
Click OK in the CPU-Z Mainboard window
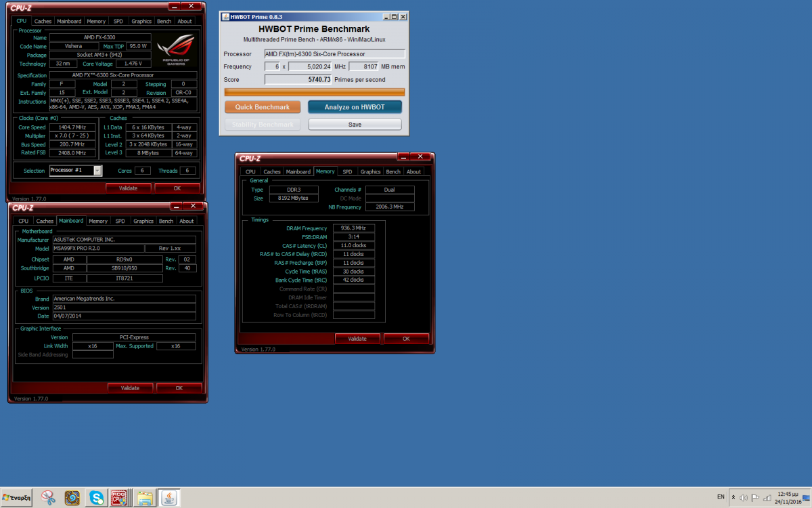[x=179, y=388]
